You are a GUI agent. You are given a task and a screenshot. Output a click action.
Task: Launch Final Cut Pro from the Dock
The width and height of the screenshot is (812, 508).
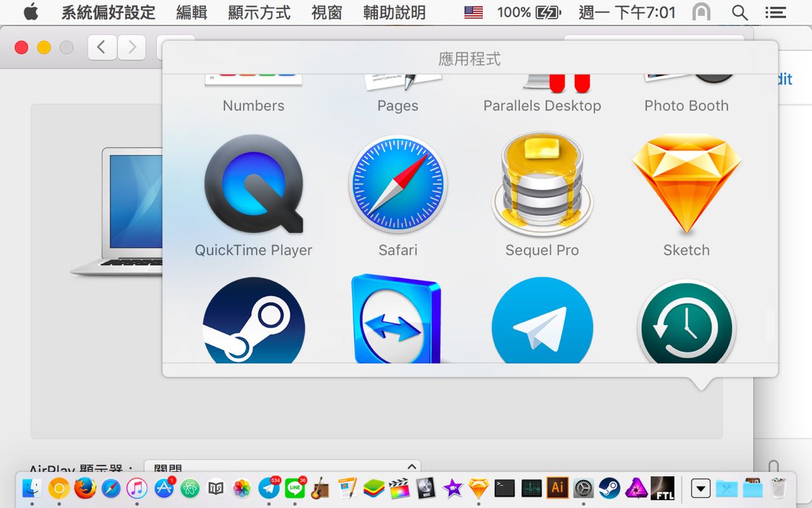point(399,488)
